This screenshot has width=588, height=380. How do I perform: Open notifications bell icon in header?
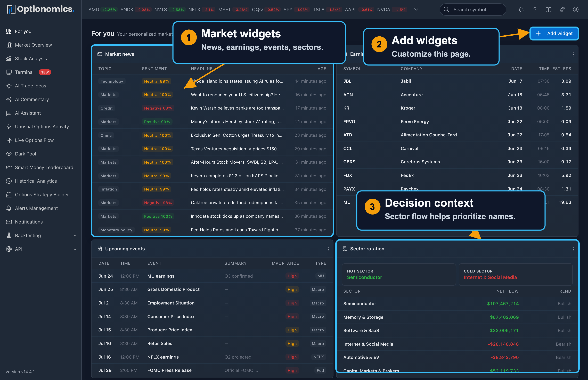click(521, 10)
